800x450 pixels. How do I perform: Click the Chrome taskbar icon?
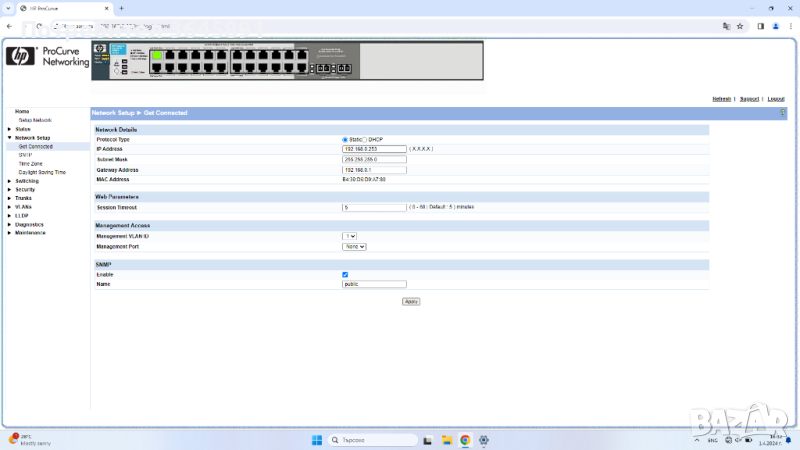[x=465, y=440]
